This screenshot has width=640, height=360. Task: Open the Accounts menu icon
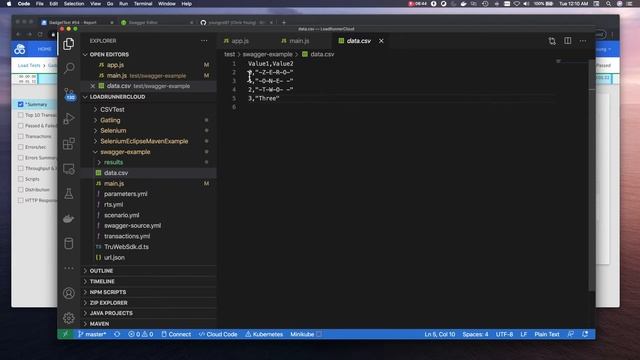click(69, 293)
